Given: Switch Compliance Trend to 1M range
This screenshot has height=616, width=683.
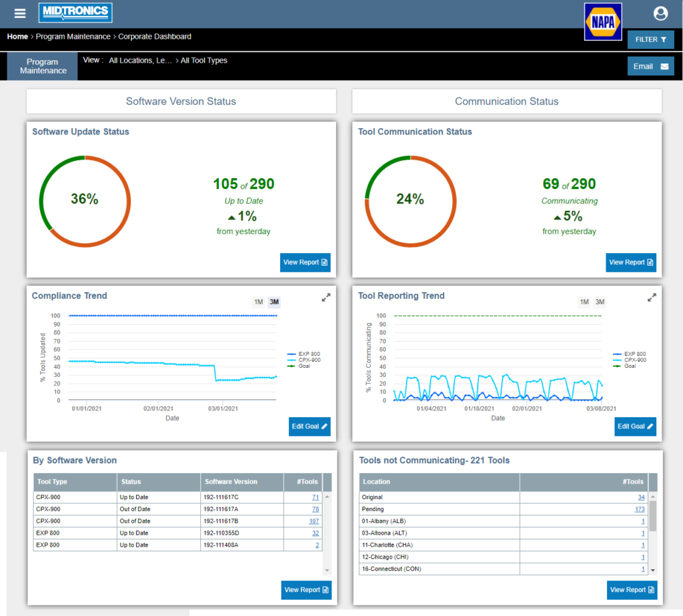Looking at the screenshot, I should pyautogui.click(x=258, y=302).
